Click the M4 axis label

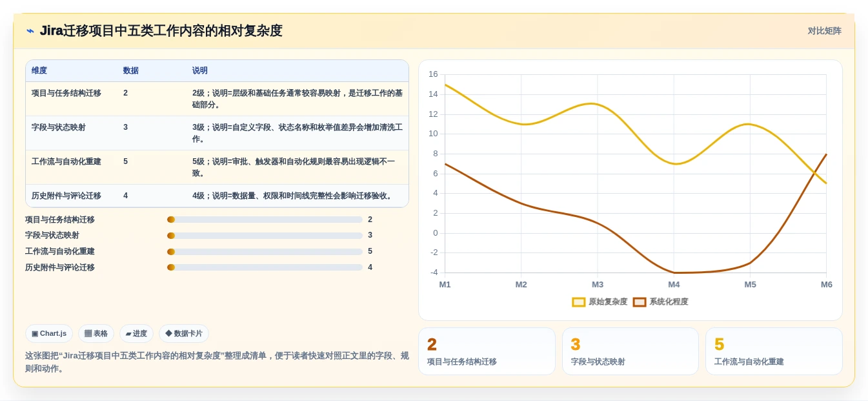(674, 285)
